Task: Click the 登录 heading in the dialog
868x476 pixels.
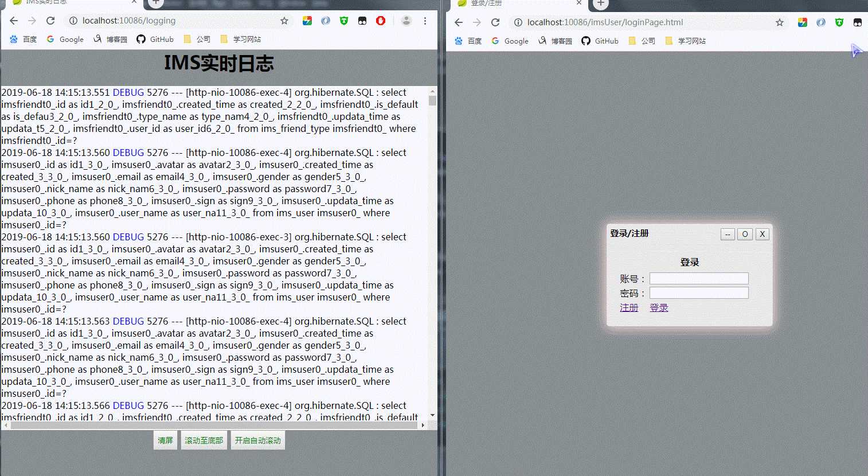Action: coord(690,262)
